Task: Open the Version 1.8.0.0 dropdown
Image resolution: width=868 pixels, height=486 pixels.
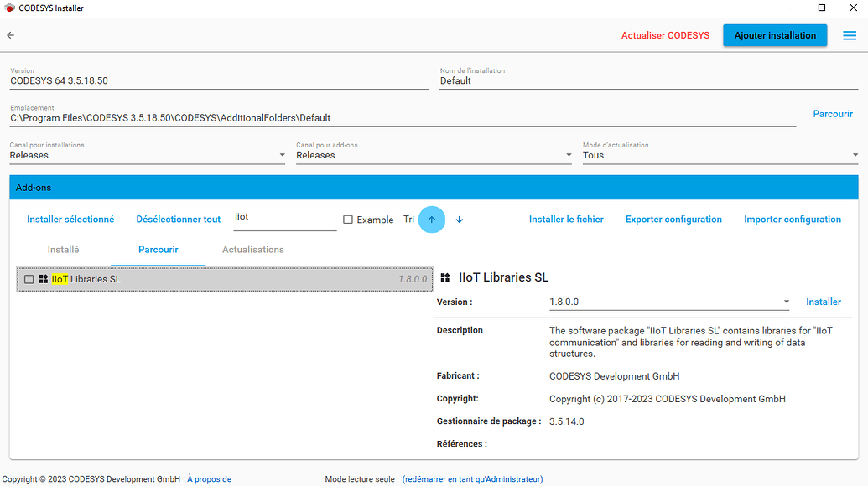Action: (786, 302)
